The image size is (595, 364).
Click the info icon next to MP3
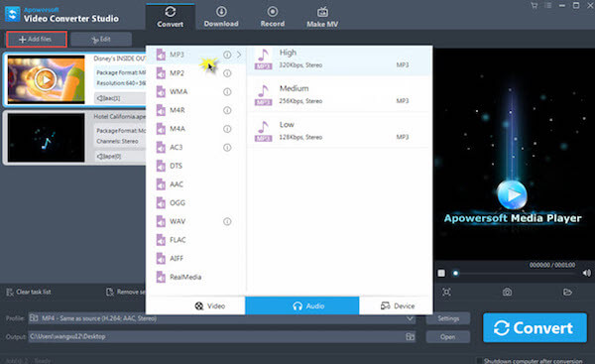coord(227,55)
